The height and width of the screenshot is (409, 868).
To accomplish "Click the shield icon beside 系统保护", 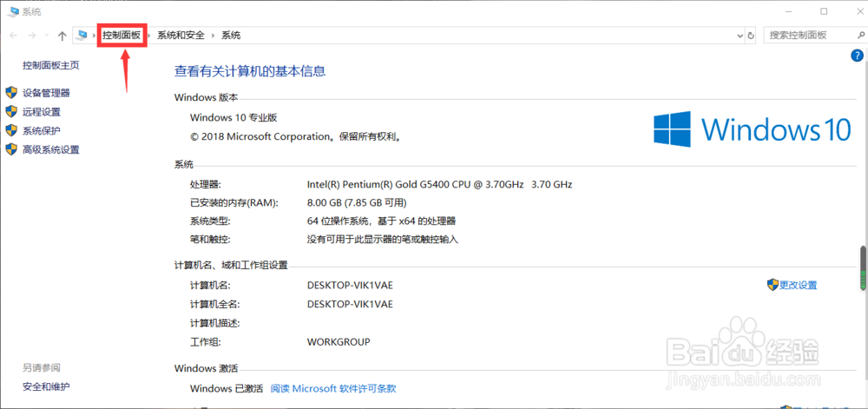I will click(x=11, y=130).
